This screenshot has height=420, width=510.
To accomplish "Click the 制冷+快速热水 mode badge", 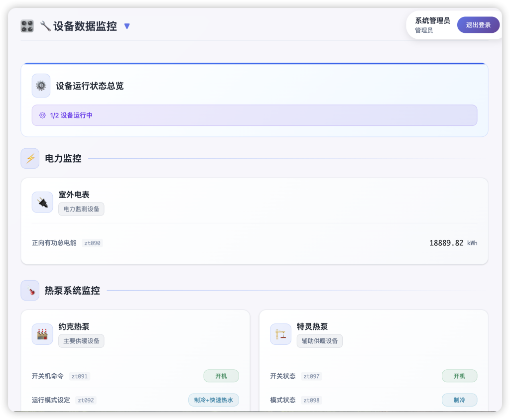I will click(x=214, y=400).
